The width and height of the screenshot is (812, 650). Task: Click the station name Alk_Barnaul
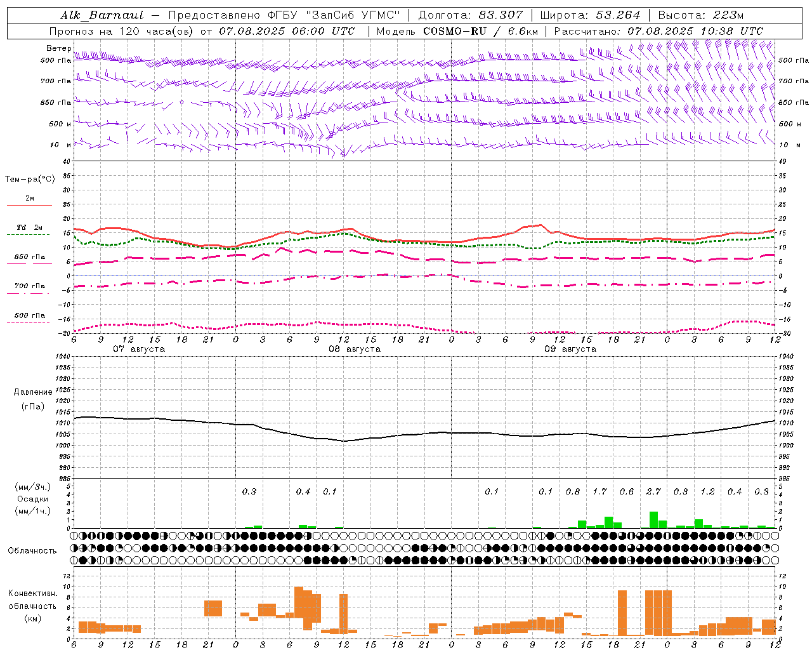(102, 15)
